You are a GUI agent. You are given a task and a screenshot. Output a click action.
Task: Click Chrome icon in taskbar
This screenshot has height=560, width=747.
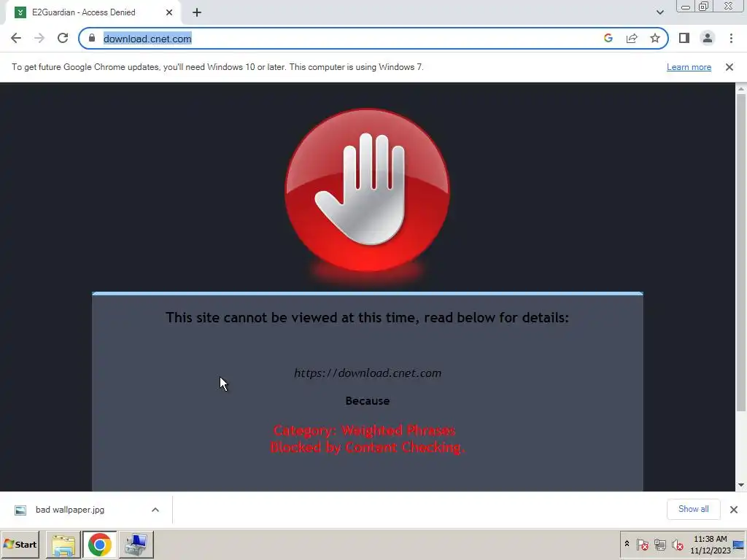tap(99, 545)
